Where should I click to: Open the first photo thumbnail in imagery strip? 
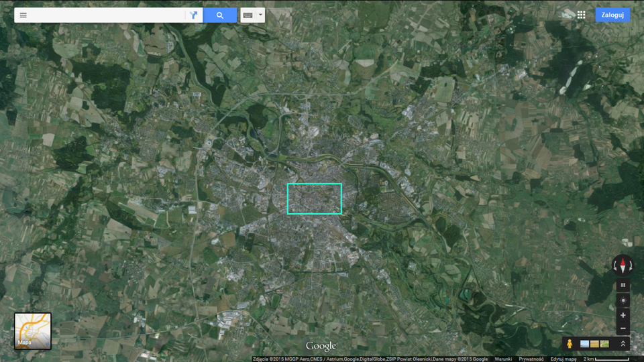tap(584, 344)
